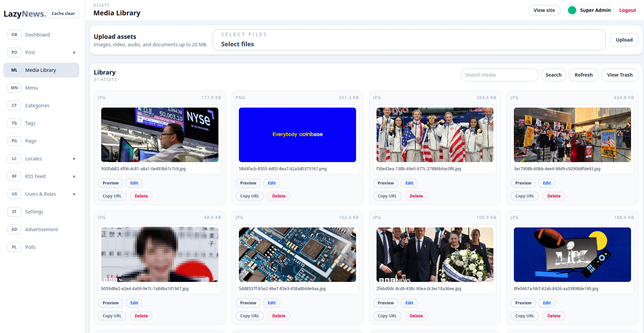Click the MN badge icon beside Menu

pyautogui.click(x=14, y=88)
